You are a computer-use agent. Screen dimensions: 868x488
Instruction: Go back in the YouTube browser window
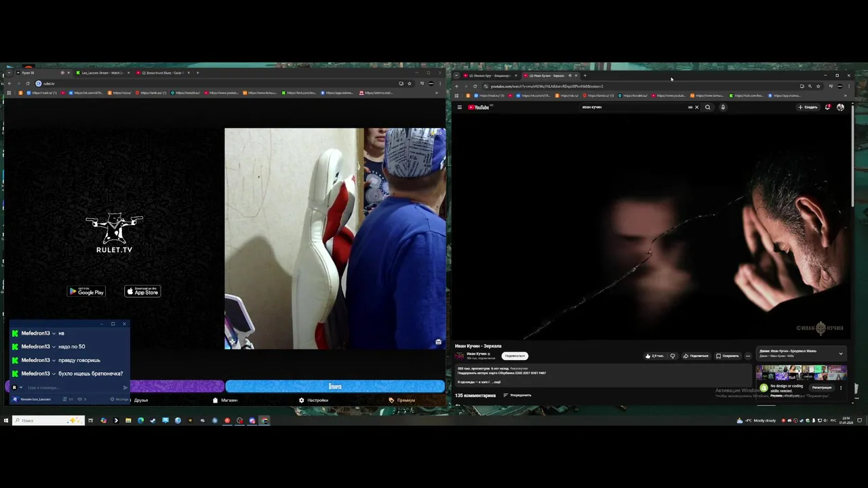(456, 86)
